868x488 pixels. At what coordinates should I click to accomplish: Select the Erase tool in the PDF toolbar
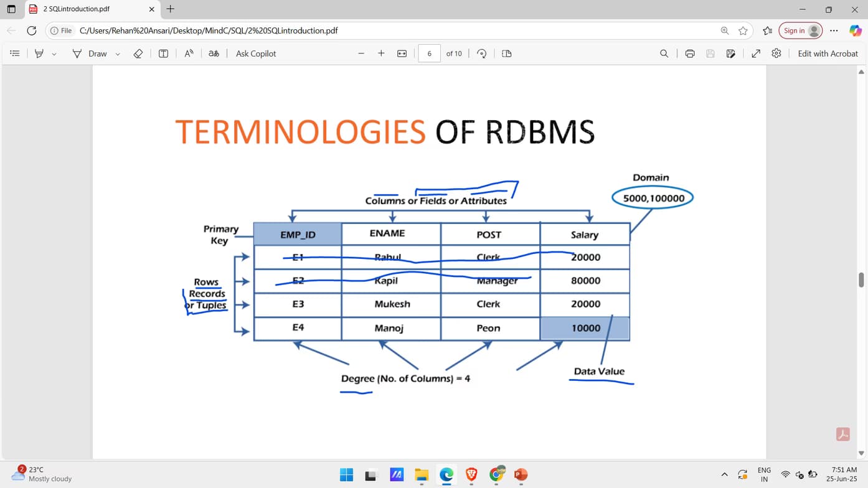pos(138,53)
